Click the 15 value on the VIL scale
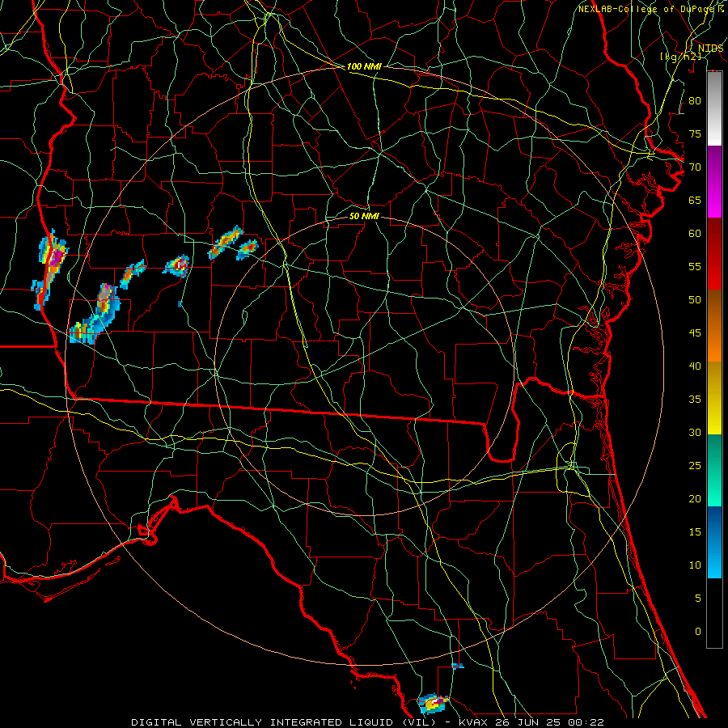 (695, 532)
